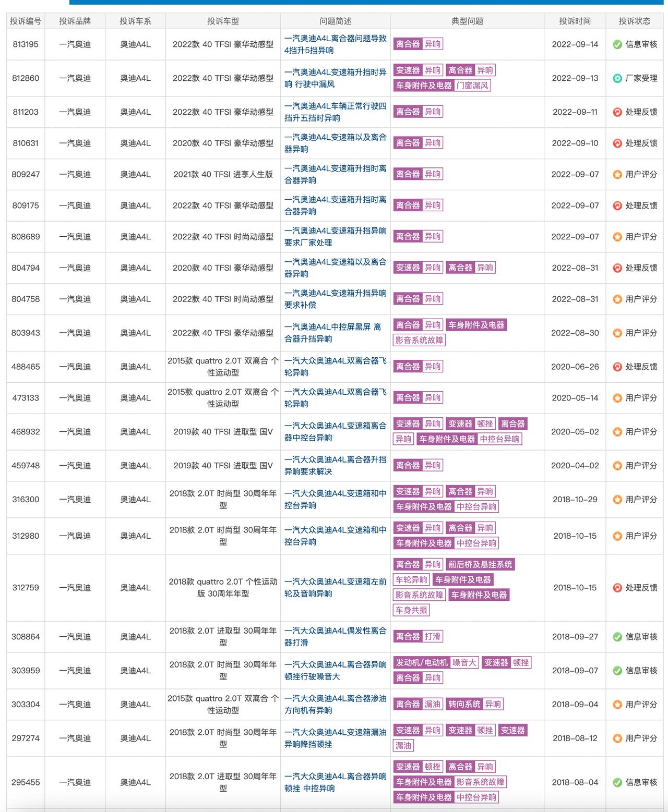Image resolution: width=668 pixels, height=812 pixels.
Task: Click the 用户评分 star icon in row 316300
Action: (x=617, y=500)
